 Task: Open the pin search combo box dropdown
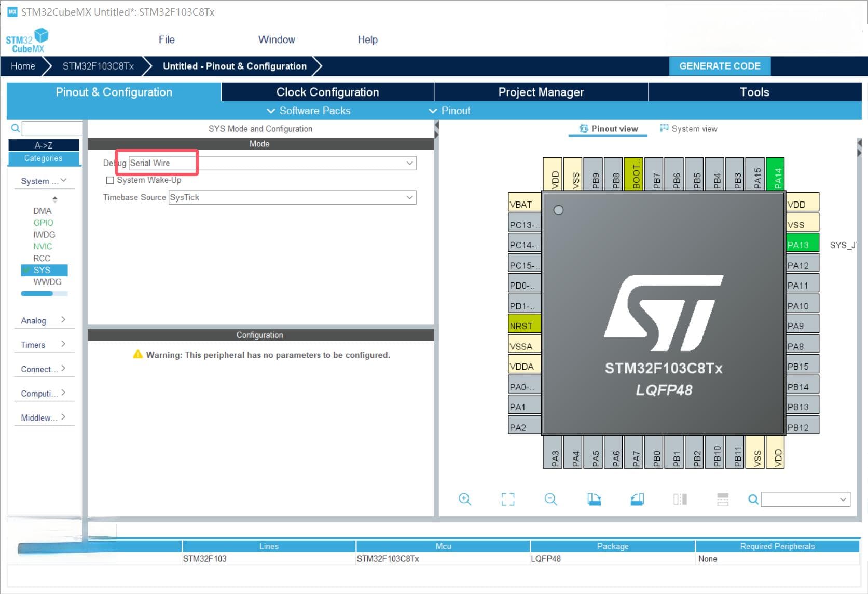843,500
